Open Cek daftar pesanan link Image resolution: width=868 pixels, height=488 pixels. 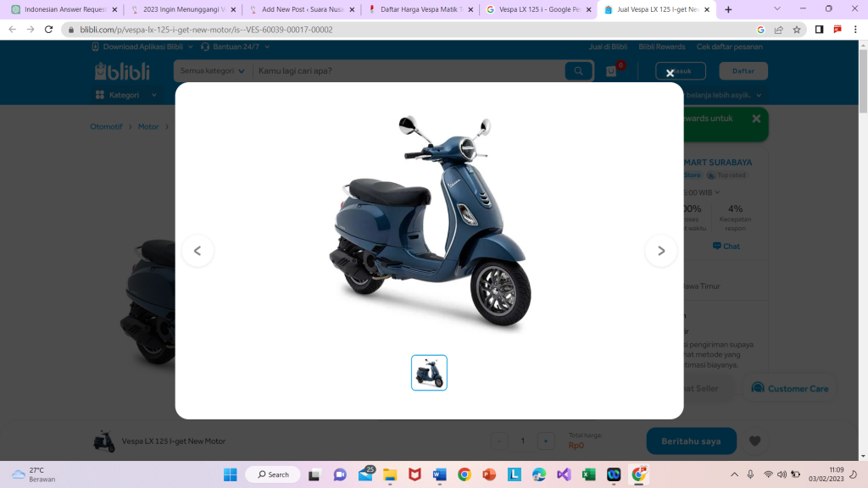click(x=729, y=47)
